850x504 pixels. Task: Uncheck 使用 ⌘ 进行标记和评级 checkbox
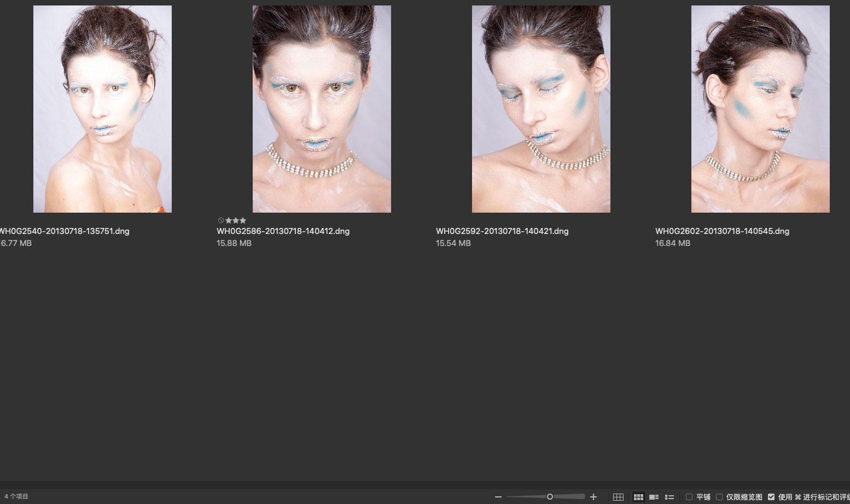pyautogui.click(x=771, y=497)
